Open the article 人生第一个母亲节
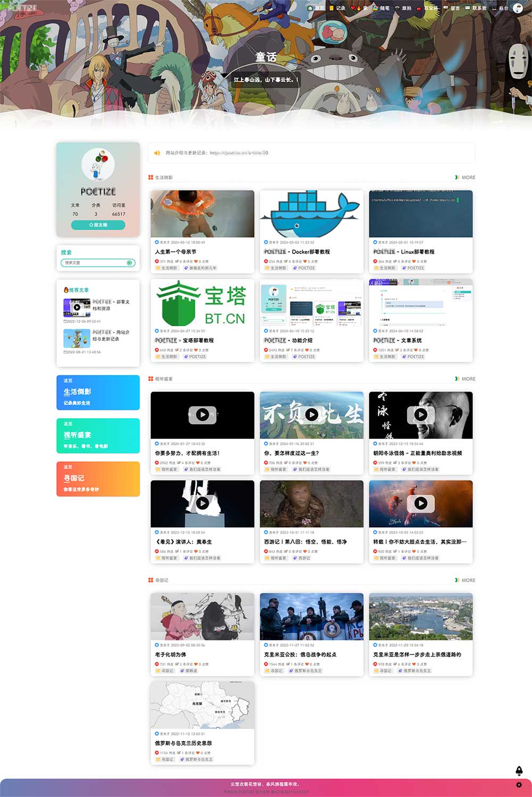The image size is (532, 797). (x=176, y=252)
